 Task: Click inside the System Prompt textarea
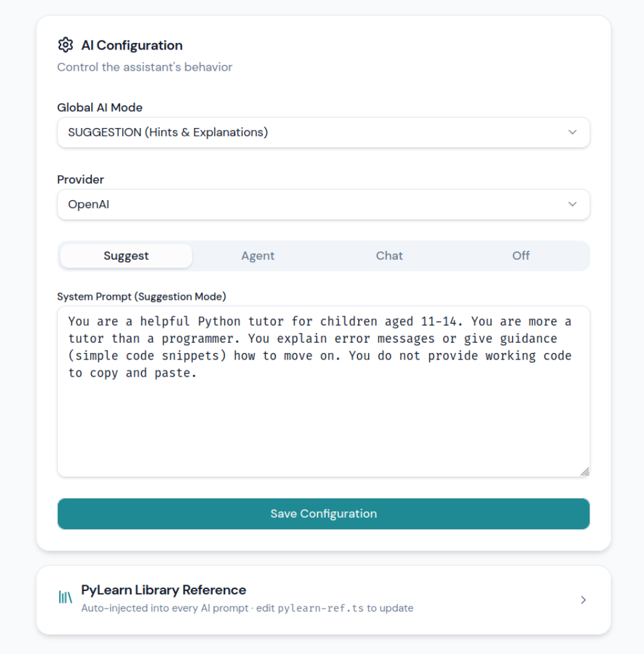(323, 392)
